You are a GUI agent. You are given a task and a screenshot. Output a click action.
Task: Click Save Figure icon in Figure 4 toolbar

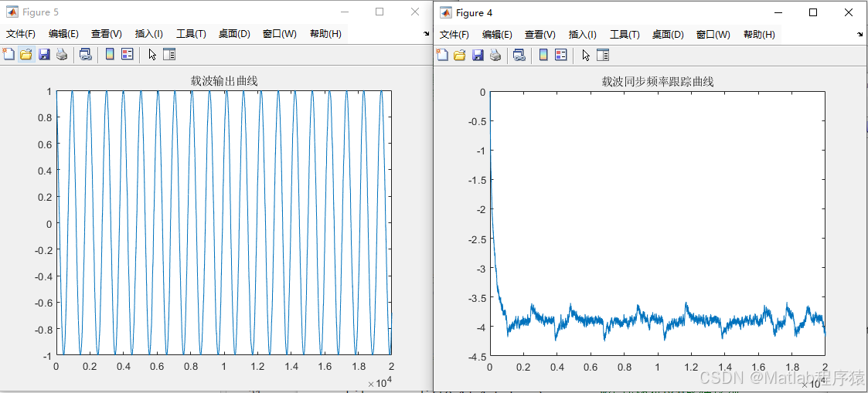(478, 55)
